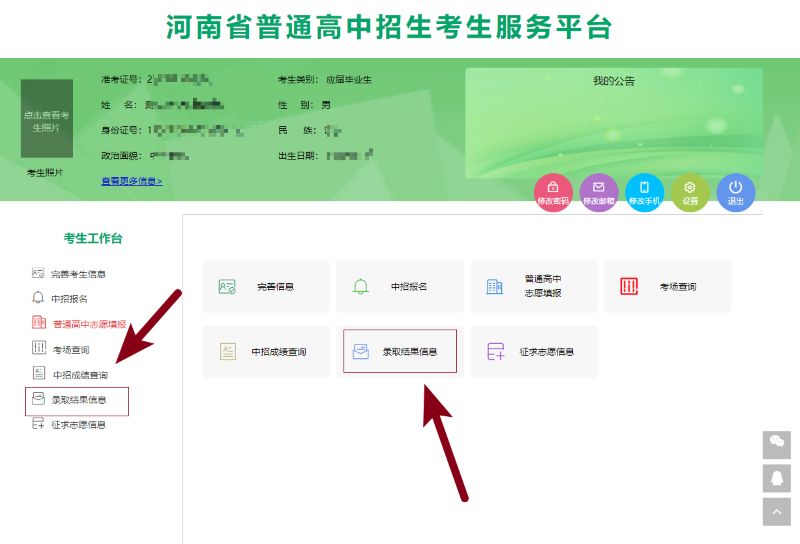Open 征求志愿信息 in the sidebar
Image resolution: width=800 pixels, height=544 pixels.
pyautogui.click(x=79, y=425)
